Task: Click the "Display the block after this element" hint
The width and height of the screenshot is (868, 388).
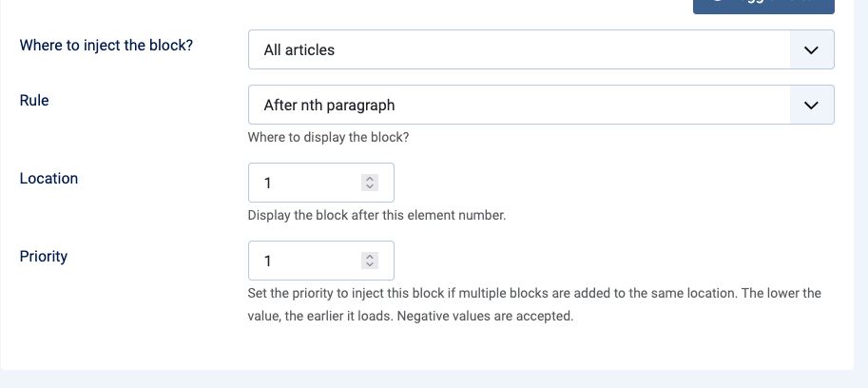Action: [x=376, y=215]
